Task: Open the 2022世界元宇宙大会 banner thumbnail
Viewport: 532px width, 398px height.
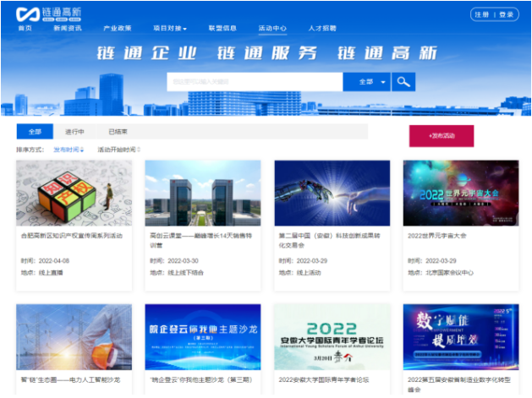Action: (x=461, y=194)
